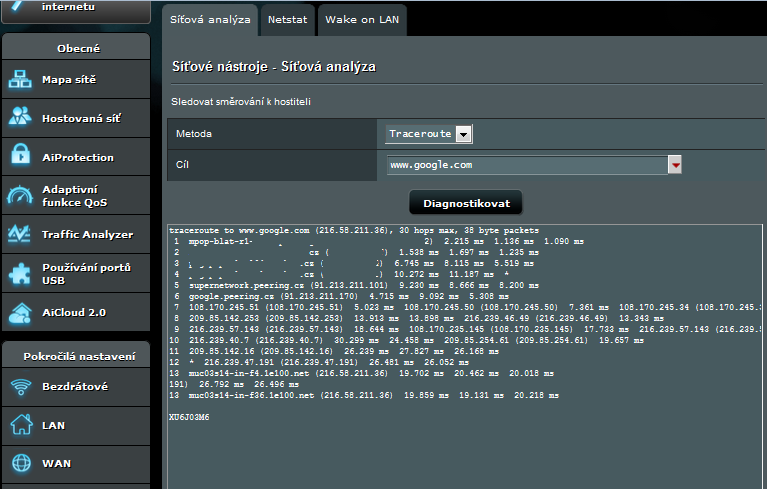Viewport: 767px width, 489px height.
Task: Select the Síťová analýza tab
Action: coord(209,19)
